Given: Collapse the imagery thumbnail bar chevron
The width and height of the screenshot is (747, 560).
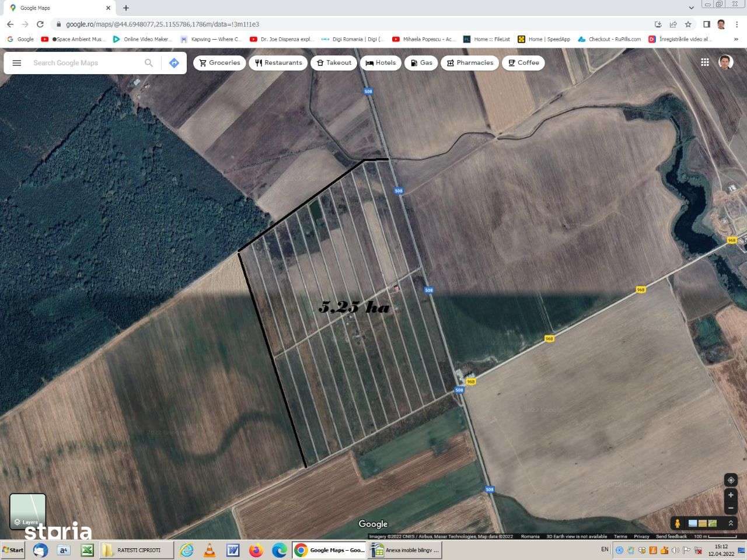Looking at the screenshot, I should (731, 523).
